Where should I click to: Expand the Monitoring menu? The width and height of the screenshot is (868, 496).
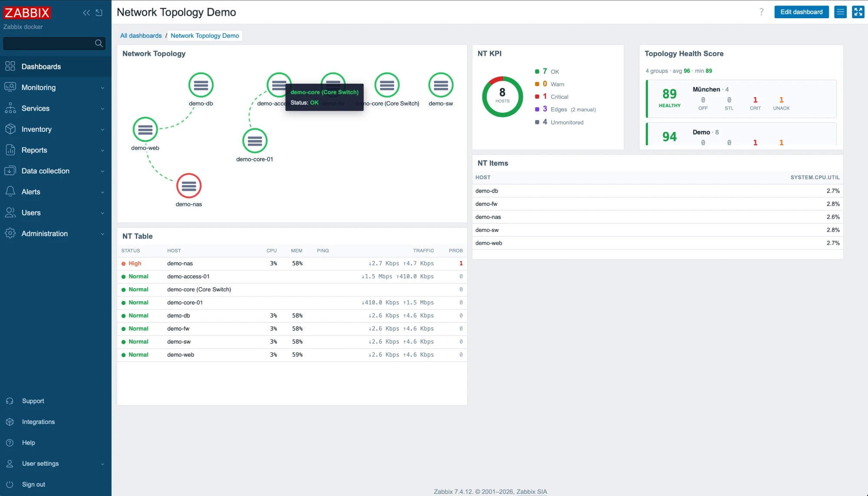[x=56, y=88]
